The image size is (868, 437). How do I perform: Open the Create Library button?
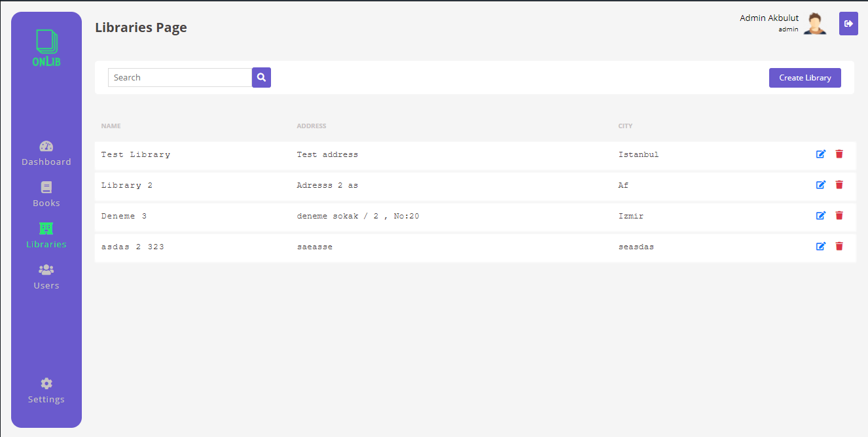pyautogui.click(x=805, y=77)
